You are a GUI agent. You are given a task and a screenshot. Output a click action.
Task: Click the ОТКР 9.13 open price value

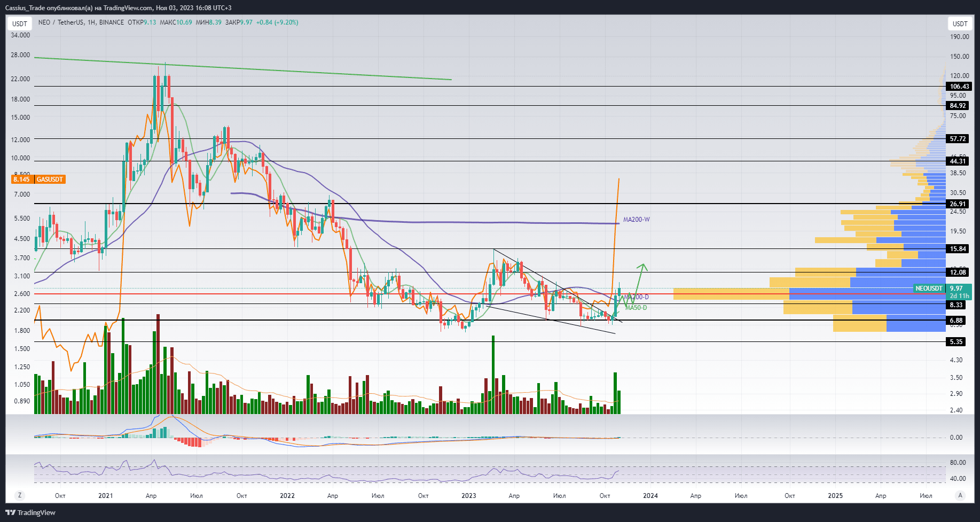pyautogui.click(x=142, y=22)
